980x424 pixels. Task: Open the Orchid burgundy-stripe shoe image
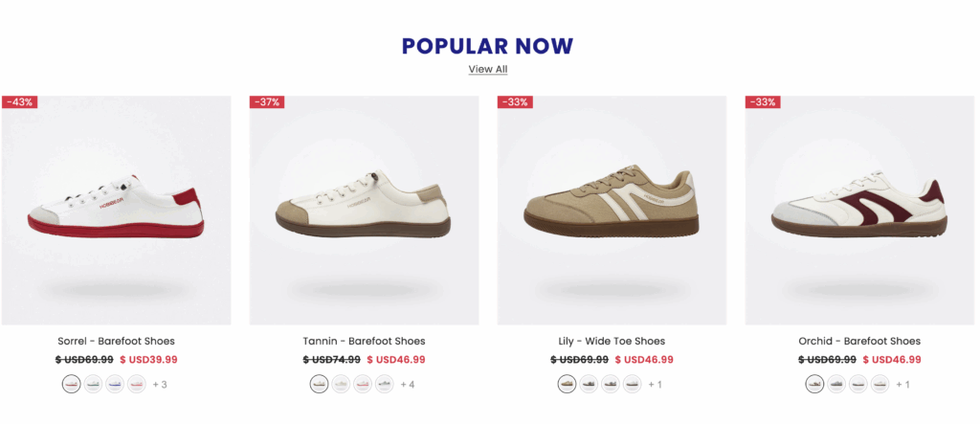click(859, 211)
